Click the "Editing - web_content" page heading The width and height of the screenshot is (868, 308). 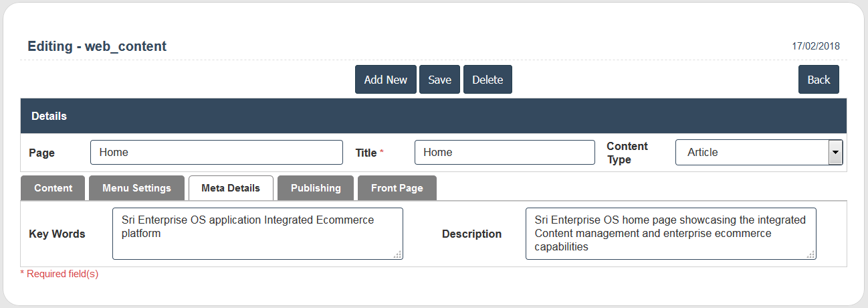coord(97,46)
